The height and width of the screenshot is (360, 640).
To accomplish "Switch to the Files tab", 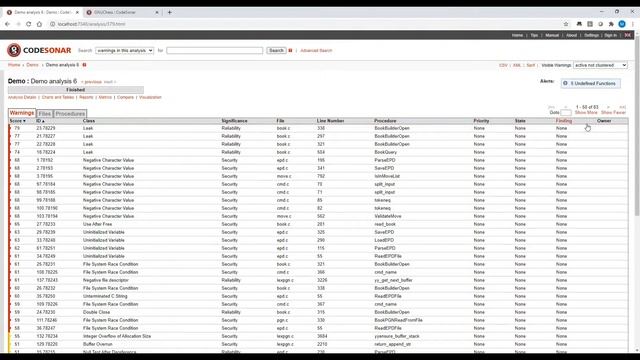I will (x=44, y=114).
